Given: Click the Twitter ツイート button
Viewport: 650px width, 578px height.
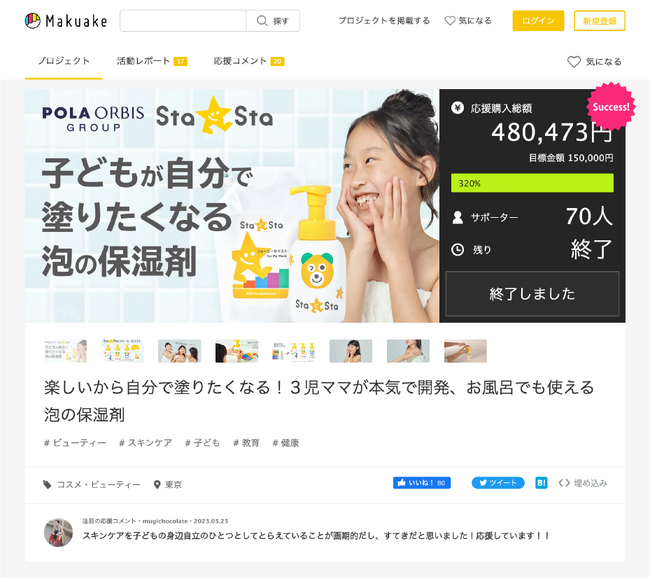Looking at the screenshot, I should (x=498, y=483).
